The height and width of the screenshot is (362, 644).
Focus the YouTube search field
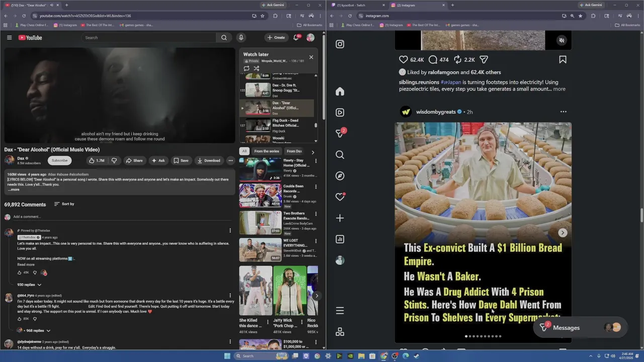pos(149,38)
